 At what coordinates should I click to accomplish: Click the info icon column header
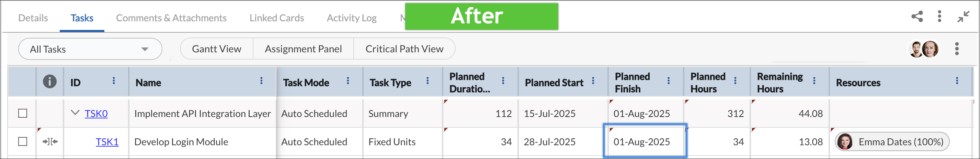click(x=50, y=82)
